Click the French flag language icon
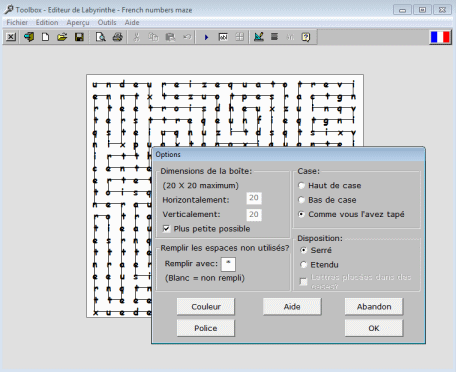Viewport: 456px width, 372px height. pos(440,37)
